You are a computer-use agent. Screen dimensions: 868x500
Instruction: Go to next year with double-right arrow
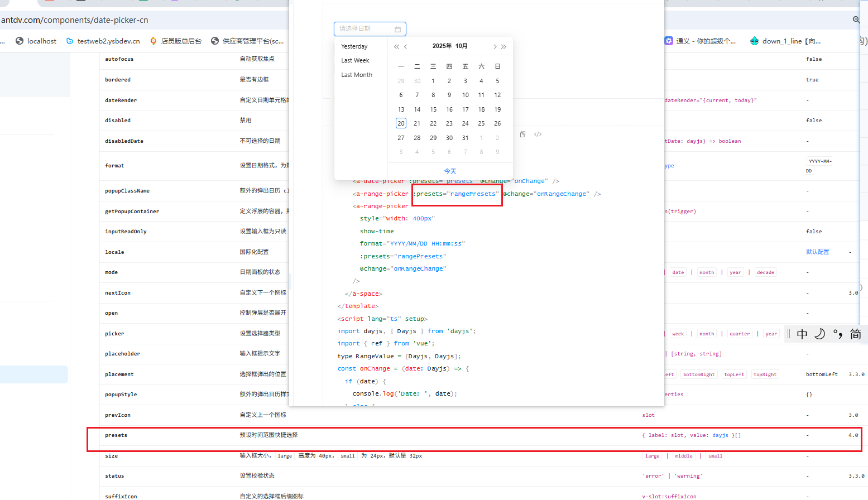[503, 47]
